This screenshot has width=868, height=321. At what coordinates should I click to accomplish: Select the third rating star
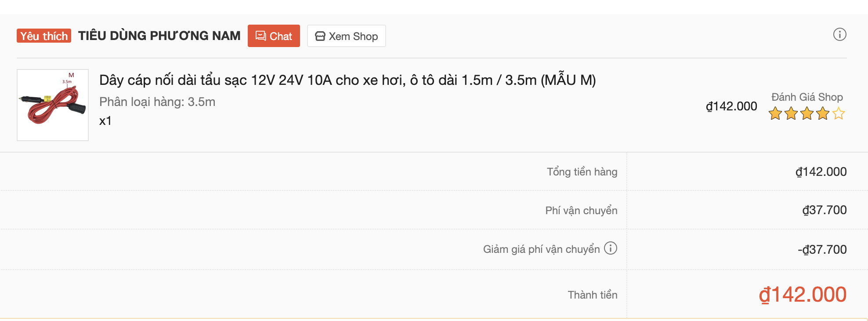point(807,113)
